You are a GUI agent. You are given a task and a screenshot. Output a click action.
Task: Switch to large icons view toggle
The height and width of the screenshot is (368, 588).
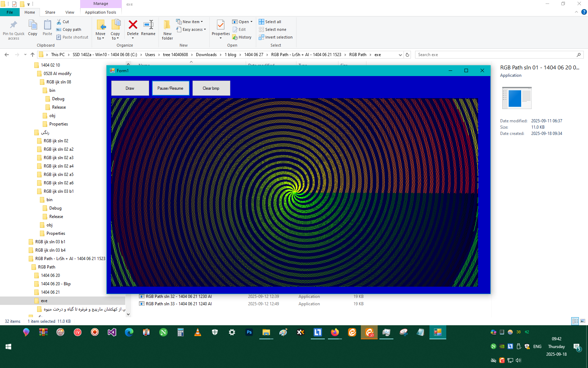pyautogui.click(x=583, y=321)
